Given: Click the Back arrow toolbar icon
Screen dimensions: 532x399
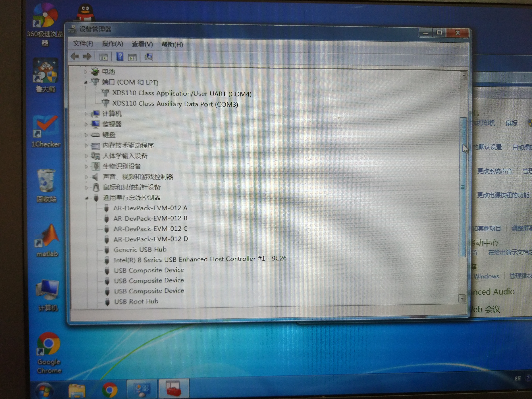Looking at the screenshot, I should (75, 57).
